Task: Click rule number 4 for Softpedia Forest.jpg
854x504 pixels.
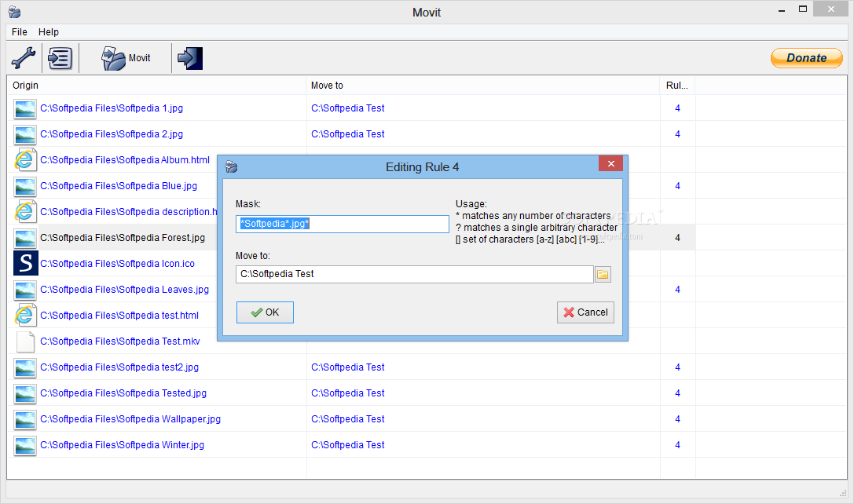Action: (677, 237)
